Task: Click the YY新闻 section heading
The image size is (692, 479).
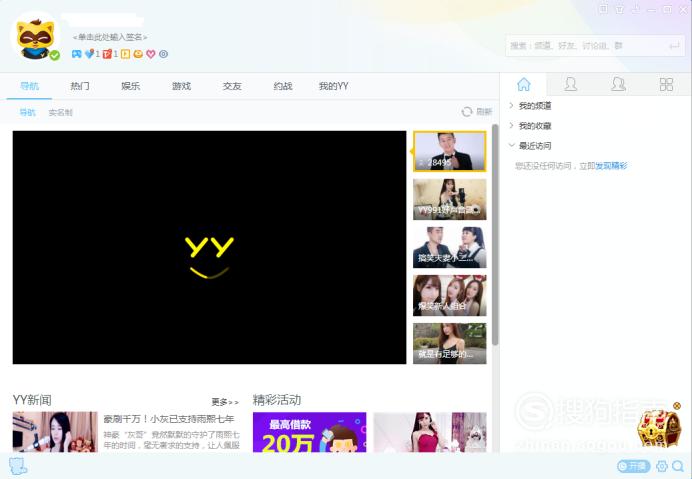Action: pos(32,400)
